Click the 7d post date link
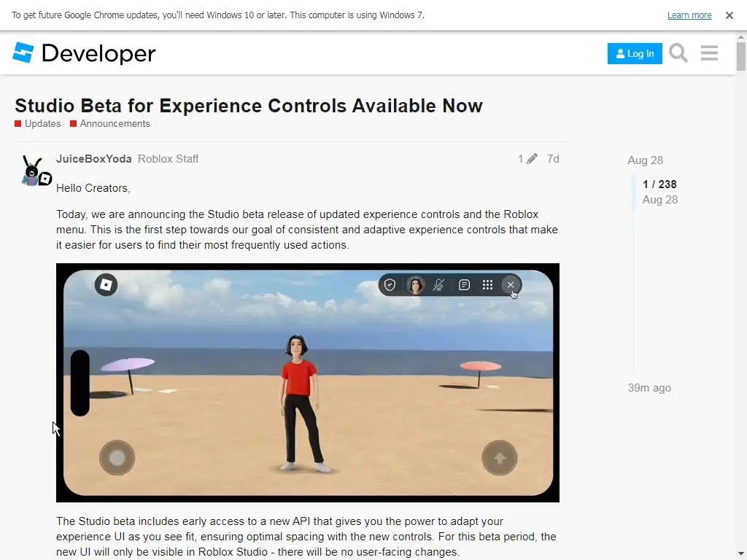Screen dimensions: 747x560 [x=553, y=158]
